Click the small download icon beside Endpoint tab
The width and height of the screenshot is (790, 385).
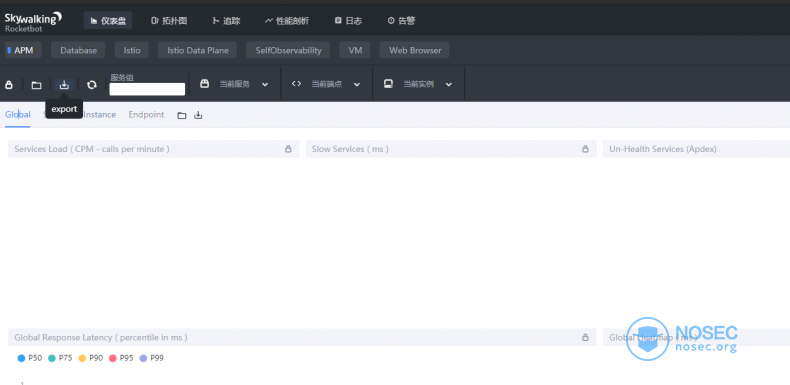[x=199, y=115]
